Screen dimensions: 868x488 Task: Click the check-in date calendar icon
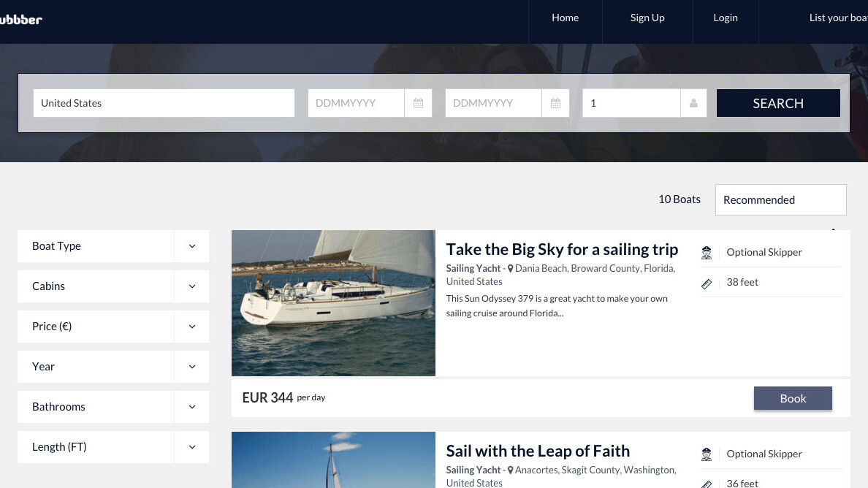click(418, 103)
